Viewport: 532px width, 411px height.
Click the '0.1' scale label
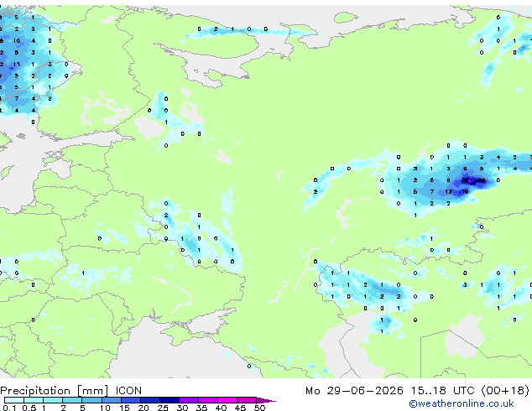coord(9,408)
